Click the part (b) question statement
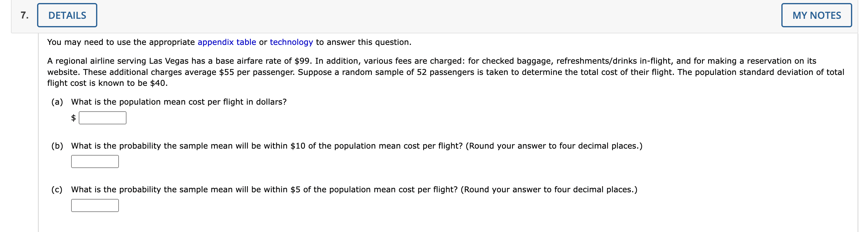This screenshot has width=868, height=232. (x=356, y=146)
